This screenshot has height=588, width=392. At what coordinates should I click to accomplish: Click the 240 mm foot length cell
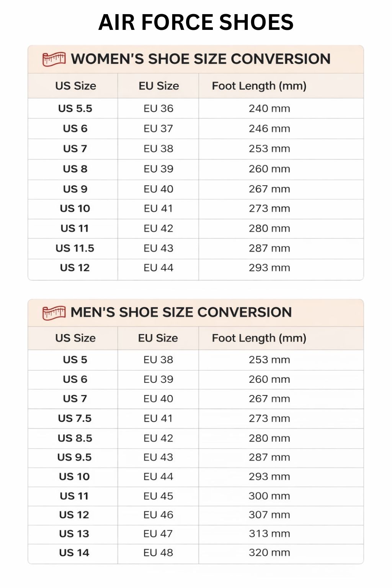coord(269,108)
